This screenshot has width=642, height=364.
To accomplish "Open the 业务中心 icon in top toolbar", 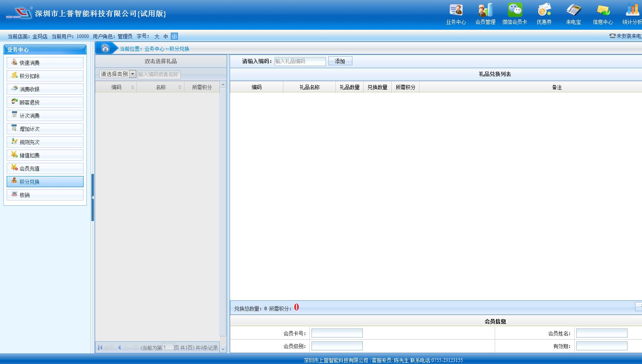I will click(456, 10).
